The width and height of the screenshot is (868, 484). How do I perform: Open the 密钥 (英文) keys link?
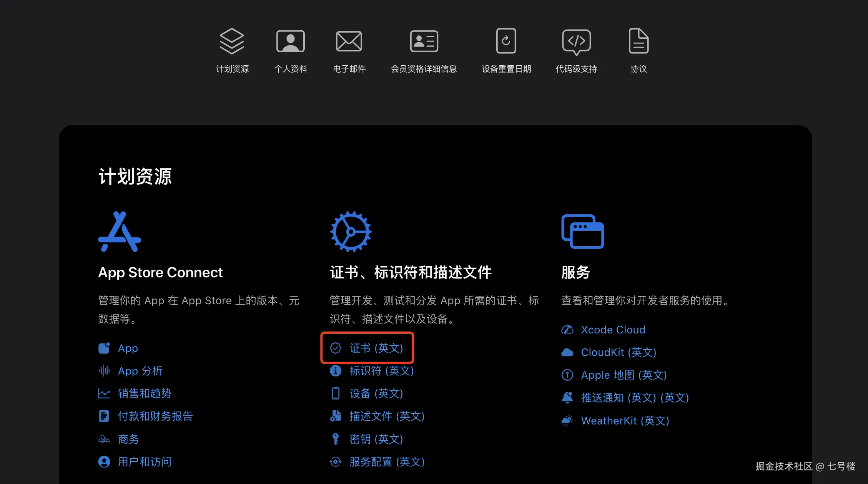376,439
